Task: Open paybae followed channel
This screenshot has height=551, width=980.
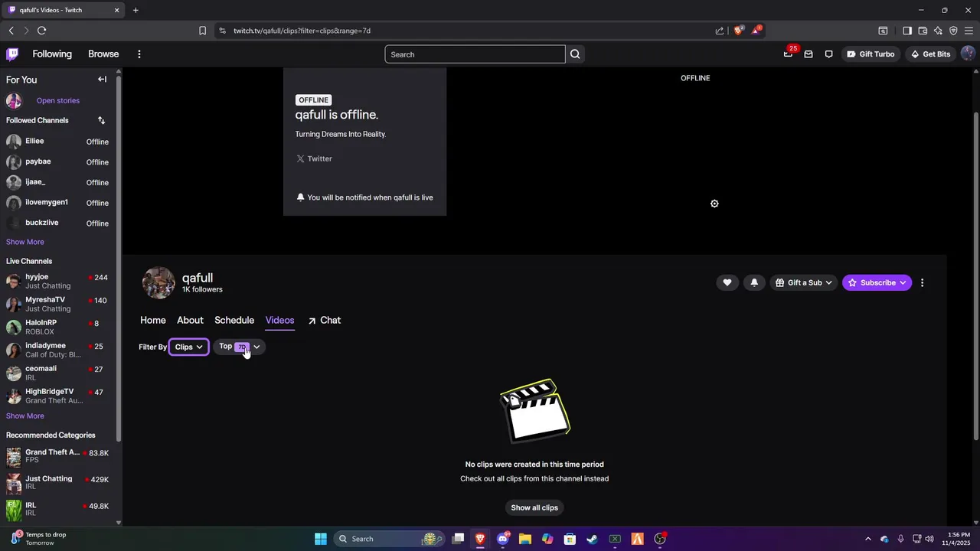Action: (58, 162)
